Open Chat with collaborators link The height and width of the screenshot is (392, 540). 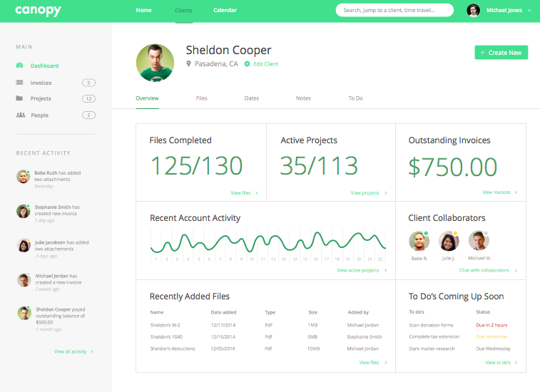484,270
